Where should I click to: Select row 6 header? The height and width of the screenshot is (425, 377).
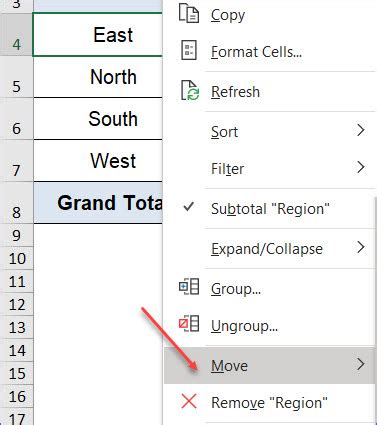click(x=16, y=119)
